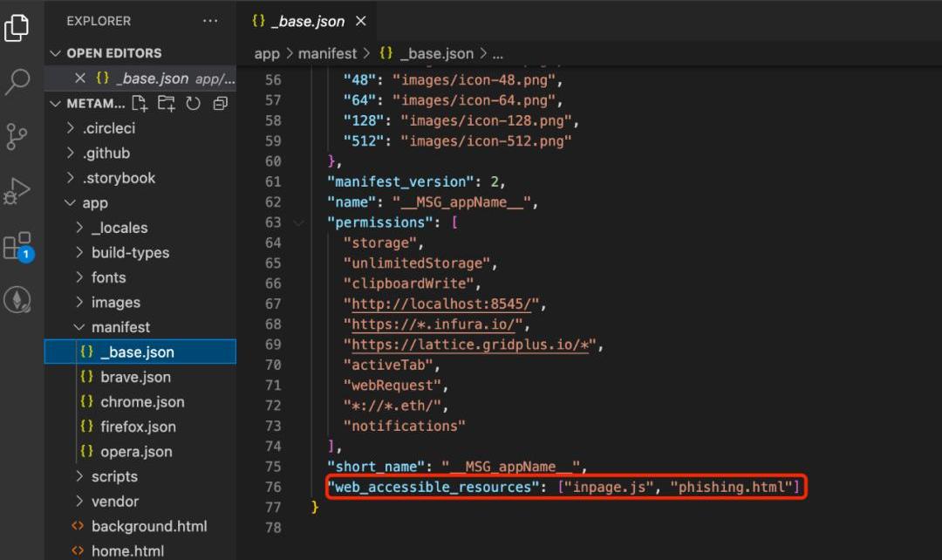Fold the permissions array at line 63
The width and height of the screenshot is (942, 560).
[x=298, y=222]
